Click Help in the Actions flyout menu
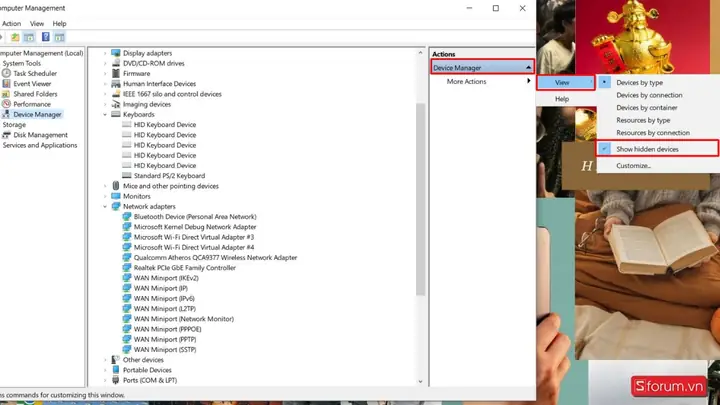Screen dimensions: 720x405 click(562, 99)
